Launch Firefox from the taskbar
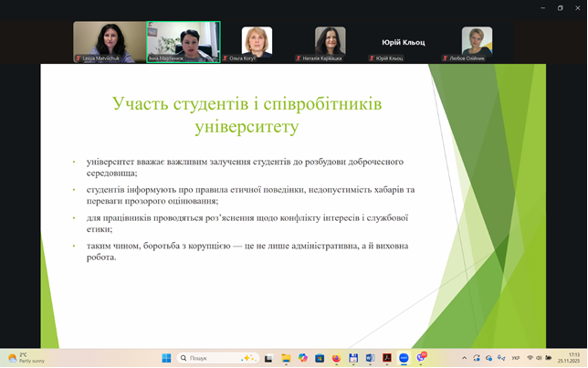The height and width of the screenshot is (368, 588). 336,358
